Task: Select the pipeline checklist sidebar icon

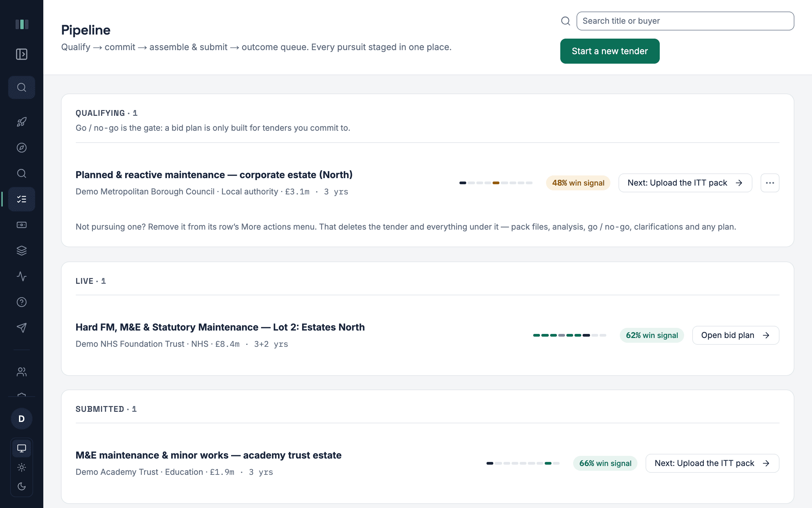Action: [22, 199]
